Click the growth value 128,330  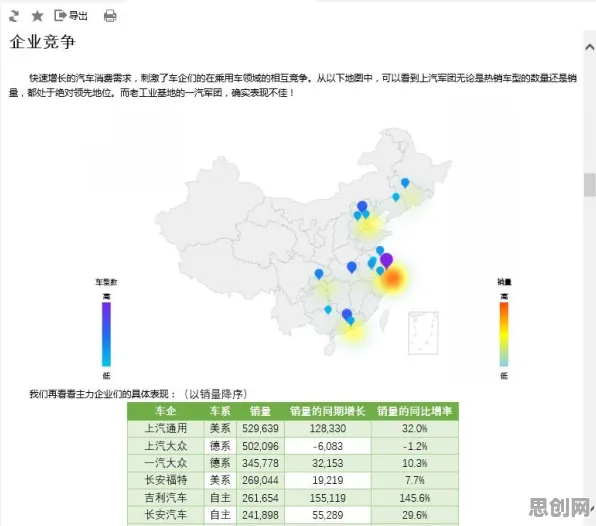coord(328,429)
